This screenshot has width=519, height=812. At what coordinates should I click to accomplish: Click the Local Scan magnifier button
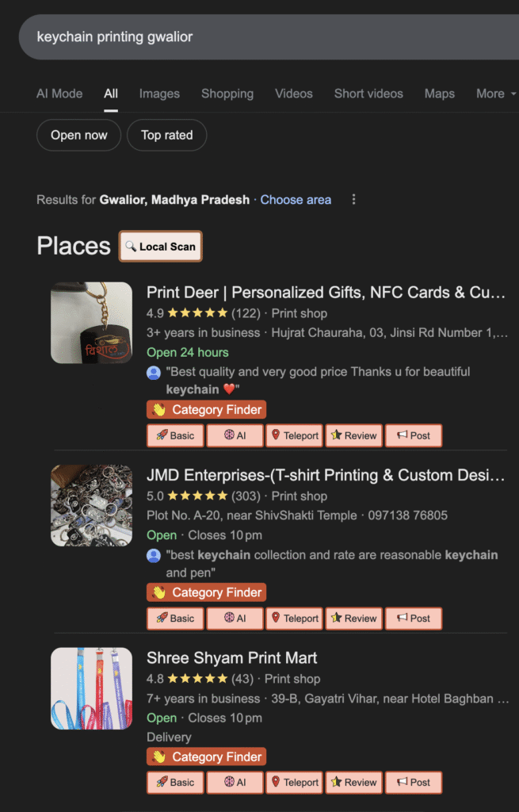(160, 247)
